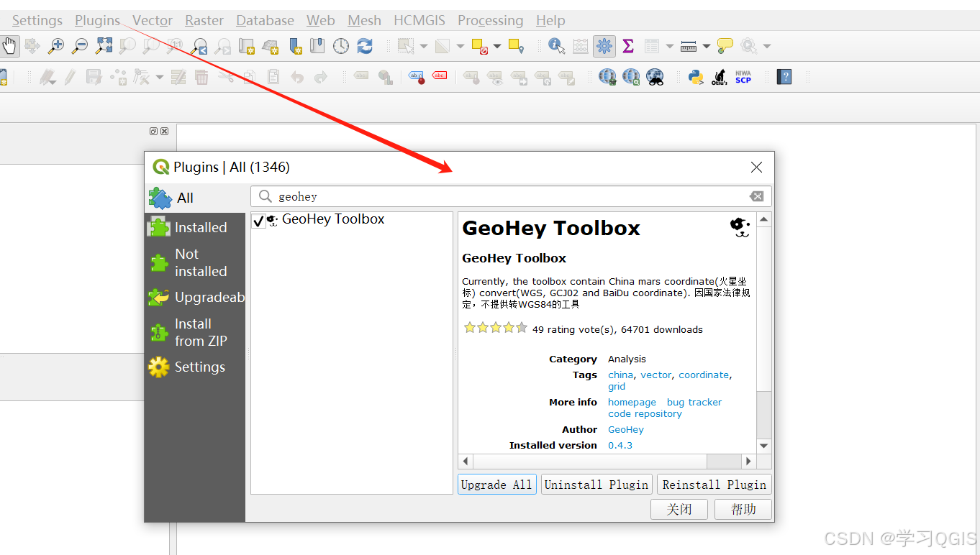The image size is (980, 555).
Task: Expand the Run Feature Action dropdown arrow
Action: [x=766, y=47]
